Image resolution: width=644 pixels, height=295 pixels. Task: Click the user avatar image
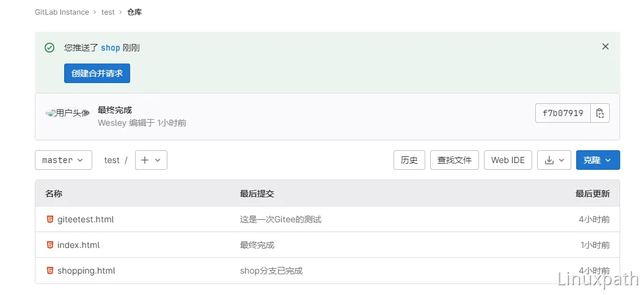[68, 113]
